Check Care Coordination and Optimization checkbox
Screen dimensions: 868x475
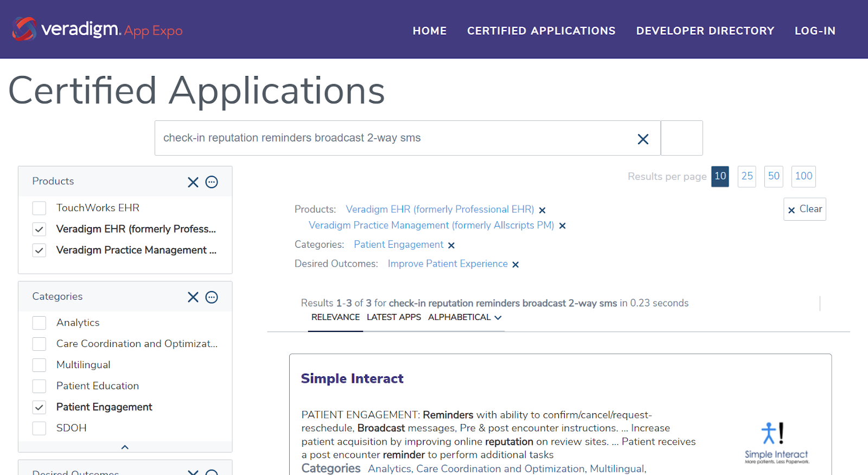[x=39, y=344]
